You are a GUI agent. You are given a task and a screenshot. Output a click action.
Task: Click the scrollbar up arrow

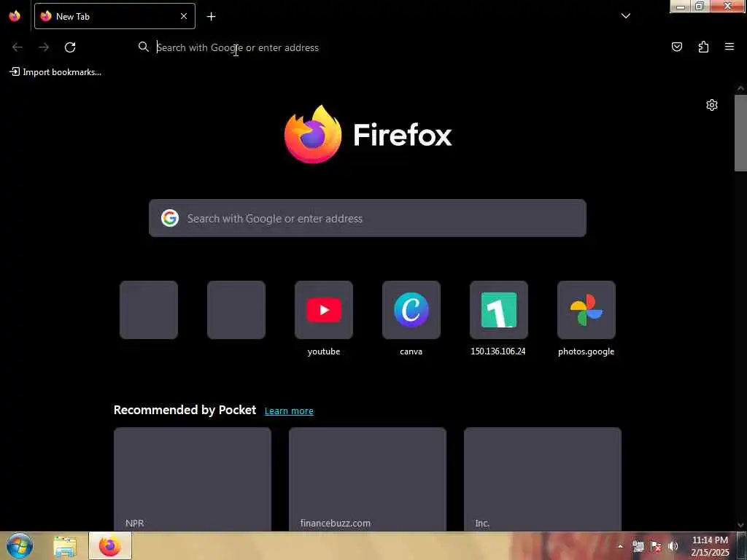pyautogui.click(x=740, y=88)
